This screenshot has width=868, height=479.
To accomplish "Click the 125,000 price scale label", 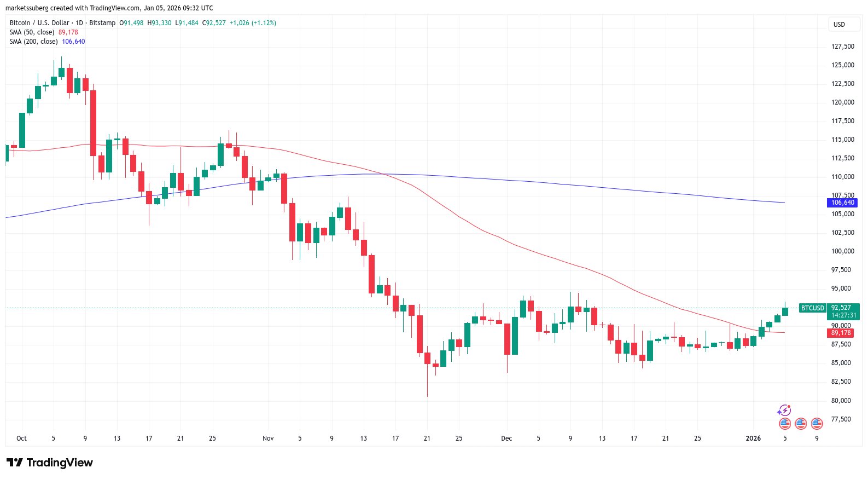I will click(x=842, y=65).
